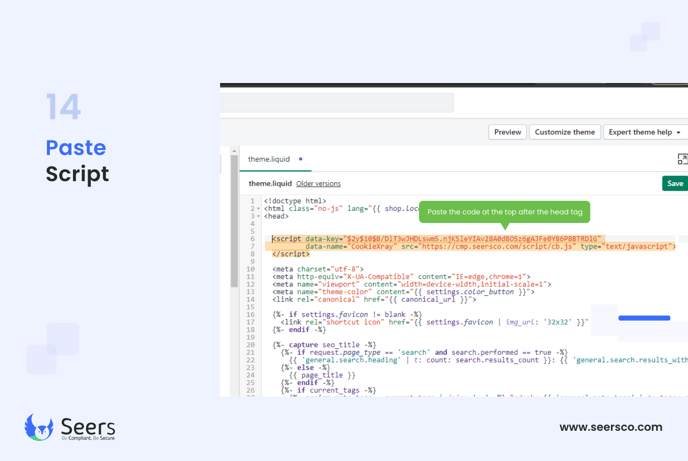This screenshot has width=688, height=461.
Task: Save the theme.liquid file
Action: click(x=675, y=183)
